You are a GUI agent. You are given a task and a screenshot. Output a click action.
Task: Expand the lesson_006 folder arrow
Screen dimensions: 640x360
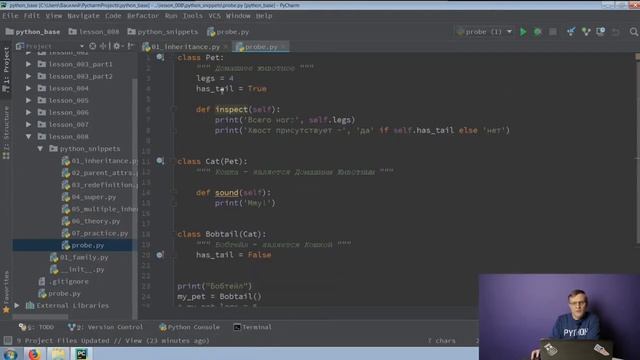pyautogui.click(x=28, y=112)
